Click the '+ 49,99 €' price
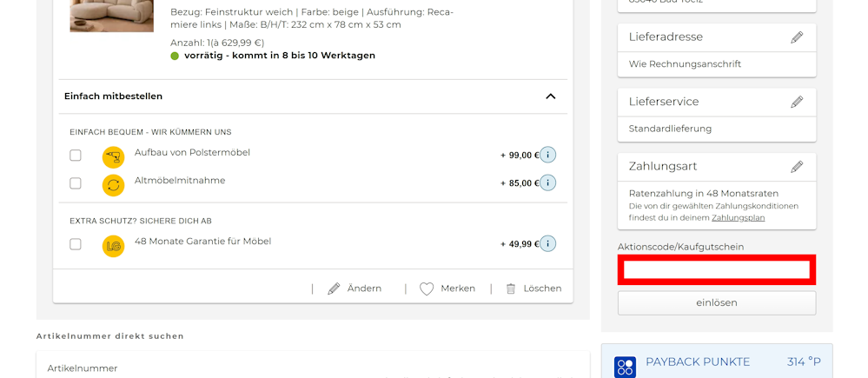Viewport: 868px width, 378px height. tap(520, 244)
